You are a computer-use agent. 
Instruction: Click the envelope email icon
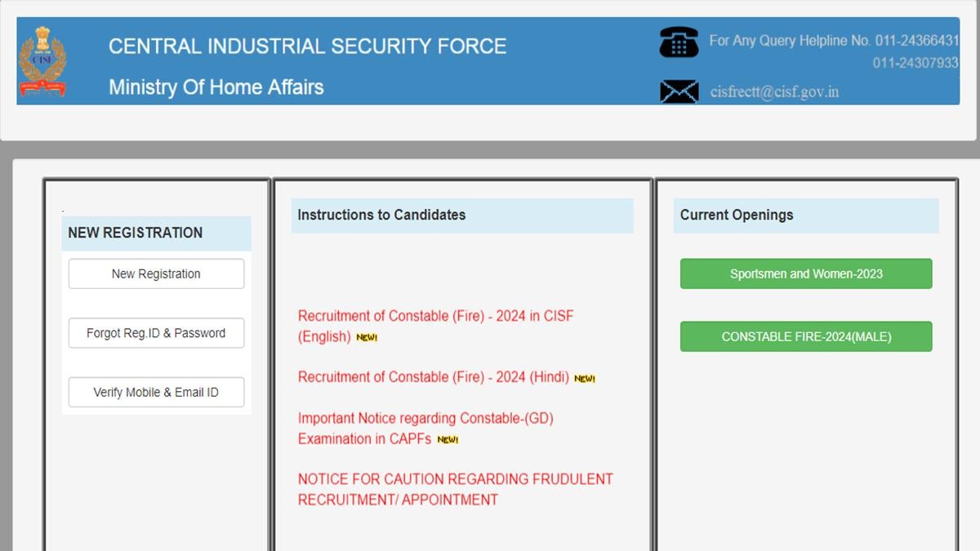point(679,91)
